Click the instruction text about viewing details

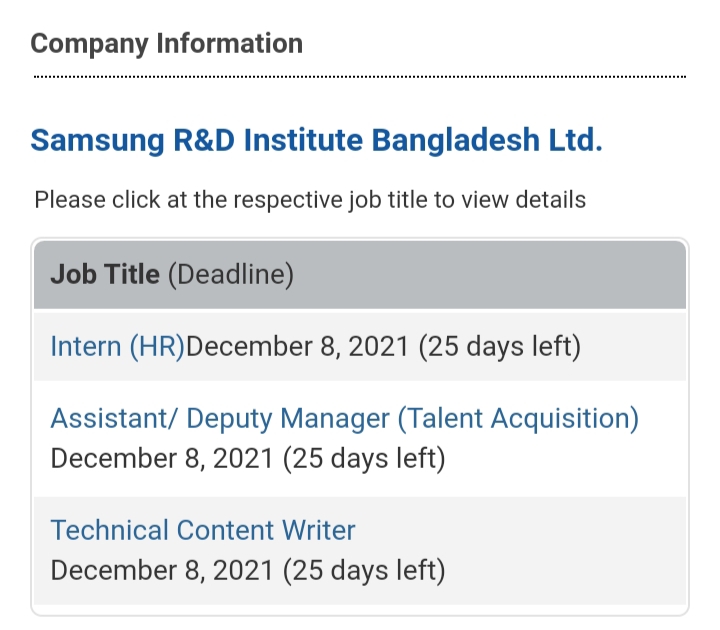[310, 200]
